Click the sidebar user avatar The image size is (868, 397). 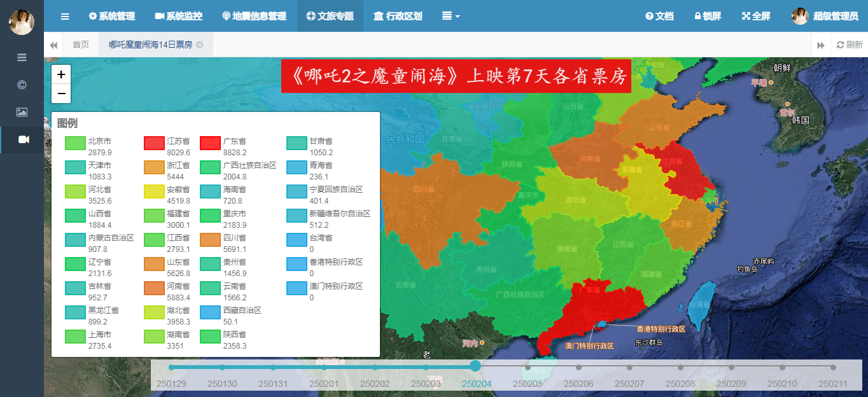coord(22,22)
